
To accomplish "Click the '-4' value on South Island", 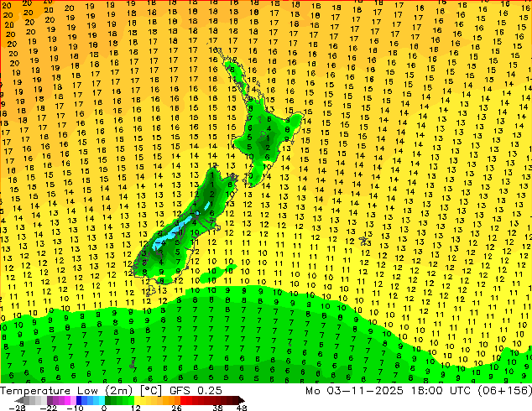I will [x=161, y=242].
